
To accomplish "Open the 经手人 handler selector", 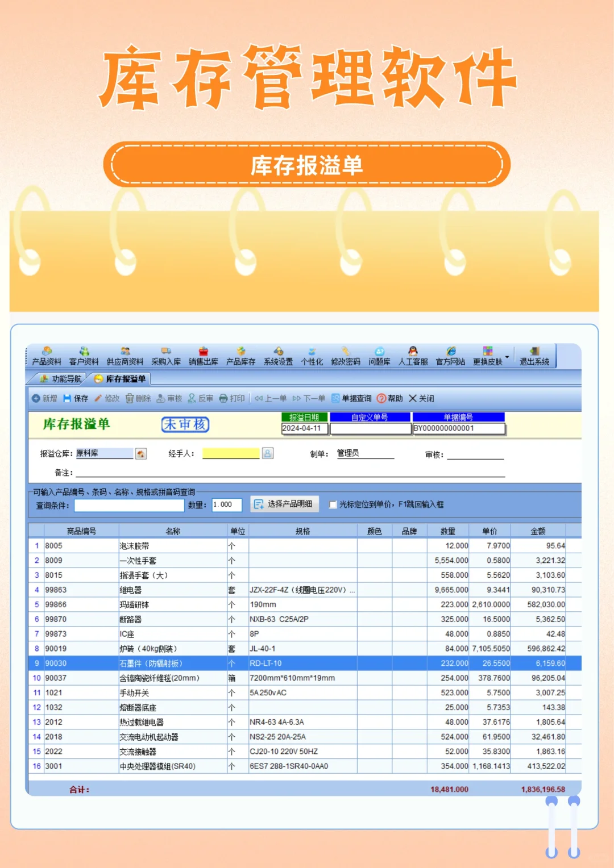I will pos(266,453).
